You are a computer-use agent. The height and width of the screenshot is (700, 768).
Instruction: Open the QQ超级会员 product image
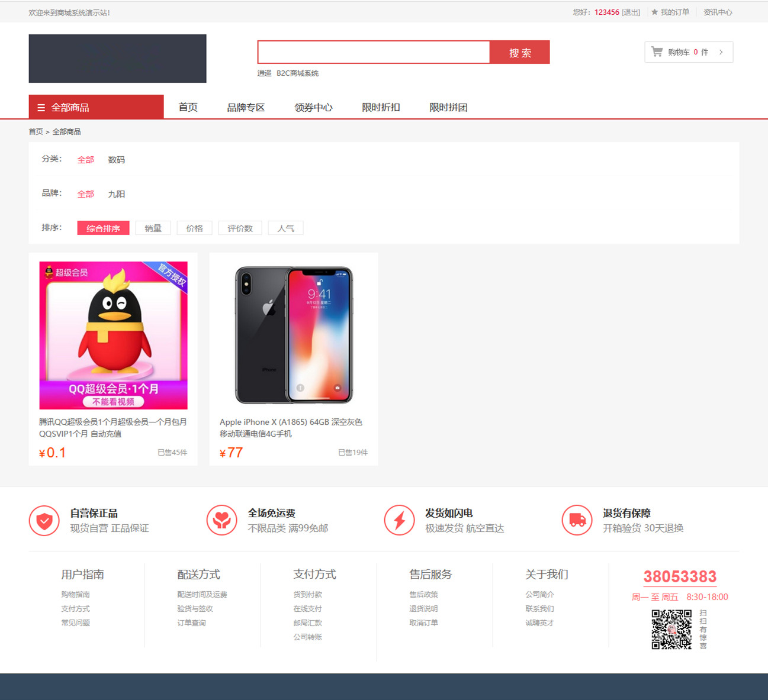pos(113,336)
